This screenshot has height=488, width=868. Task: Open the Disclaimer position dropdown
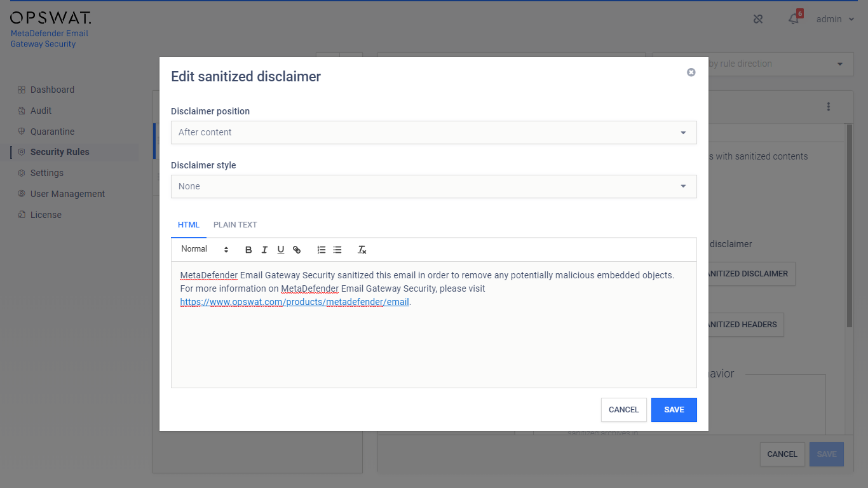pyautogui.click(x=434, y=132)
